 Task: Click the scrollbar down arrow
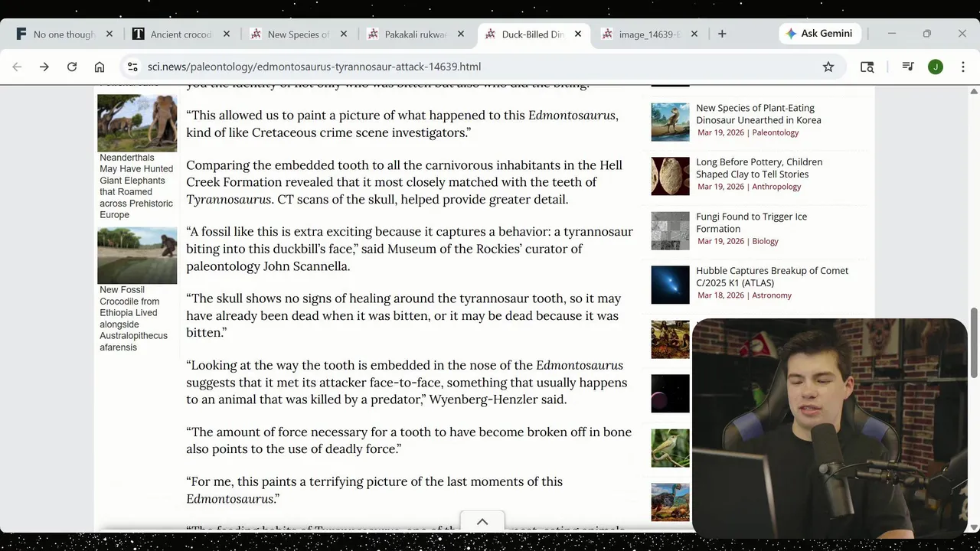974,527
